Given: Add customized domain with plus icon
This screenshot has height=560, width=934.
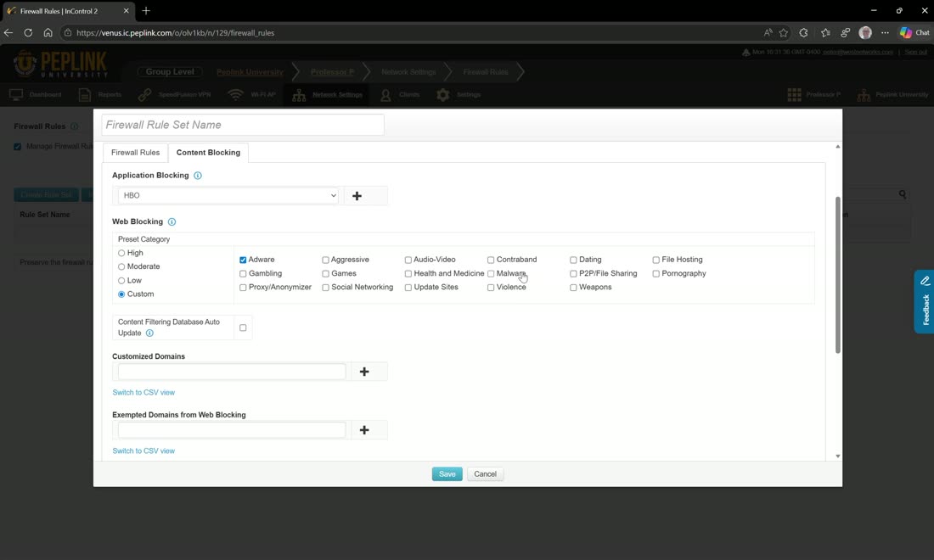Looking at the screenshot, I should [364, 372].
